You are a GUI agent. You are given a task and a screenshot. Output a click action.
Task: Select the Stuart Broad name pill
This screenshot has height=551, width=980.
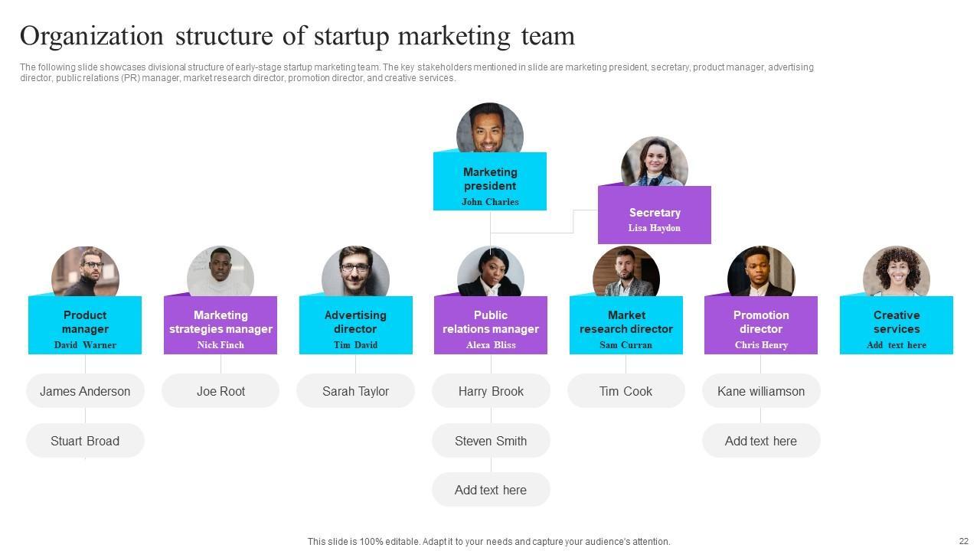pos(85,441)
